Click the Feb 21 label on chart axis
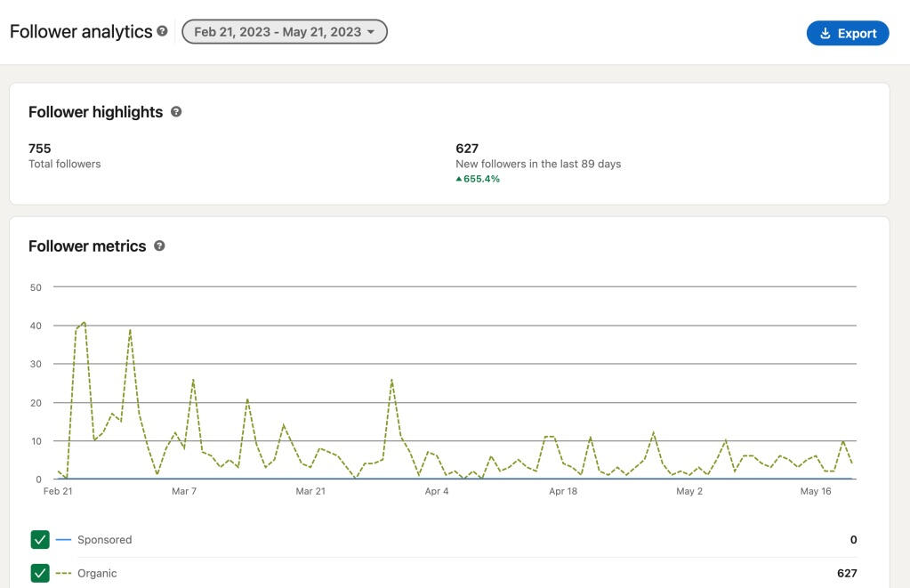 point(57,491)
